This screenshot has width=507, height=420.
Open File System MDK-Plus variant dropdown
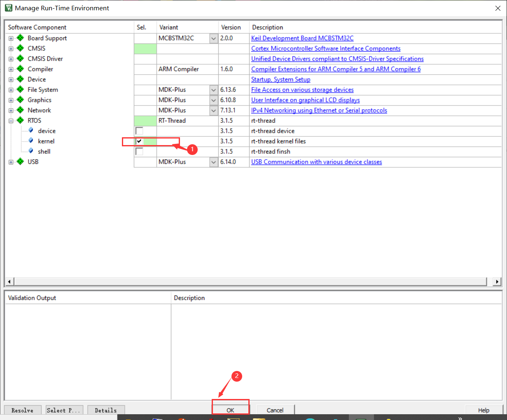point(213,90)
